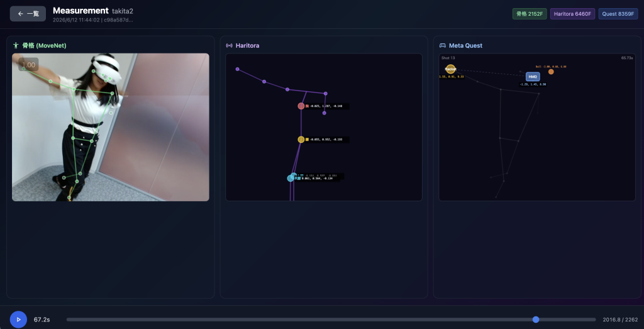The height and width of the screenshot is (329, 644).
Task: Click the Haritora panel heading
Action: pyautogui.click(x=247, y=45)
